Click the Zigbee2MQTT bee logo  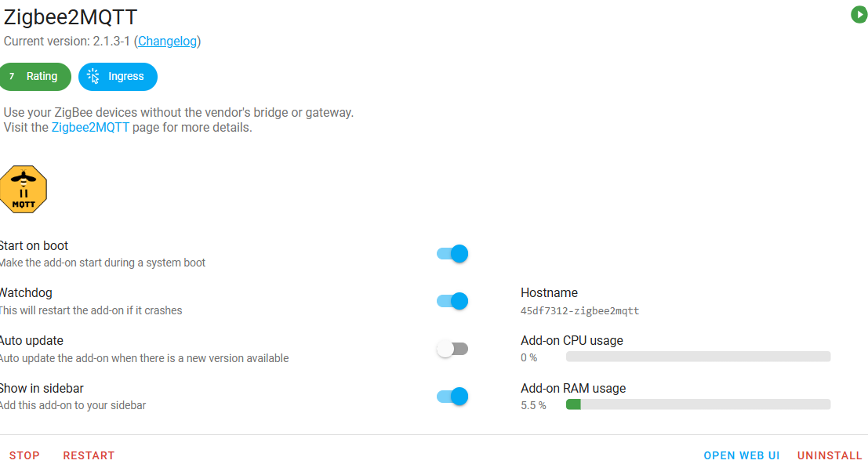24,189
